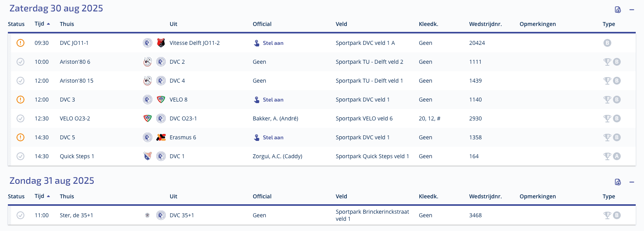Viewport: 644px width, 231px height.
Task: Click the export icon for Zaterdag 30 aug
Action: (618, 10)
